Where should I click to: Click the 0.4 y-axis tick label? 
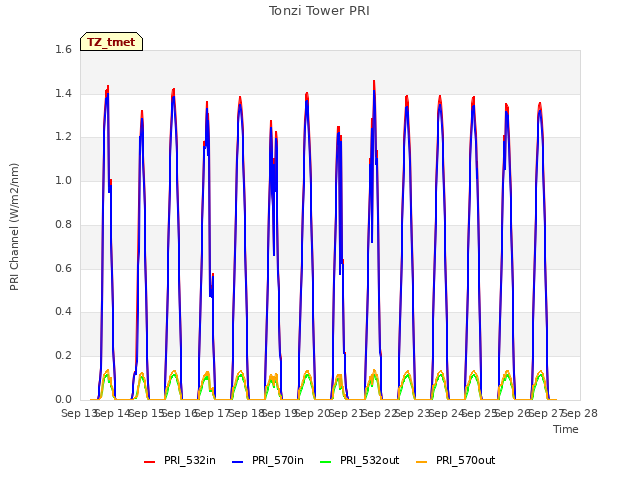coord(63,311)
